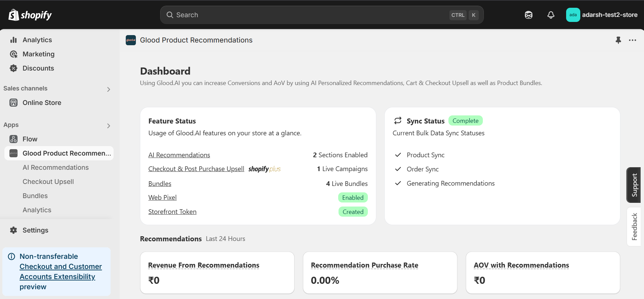Open AI Recommendations in sidebar submenu

point(56,167)
